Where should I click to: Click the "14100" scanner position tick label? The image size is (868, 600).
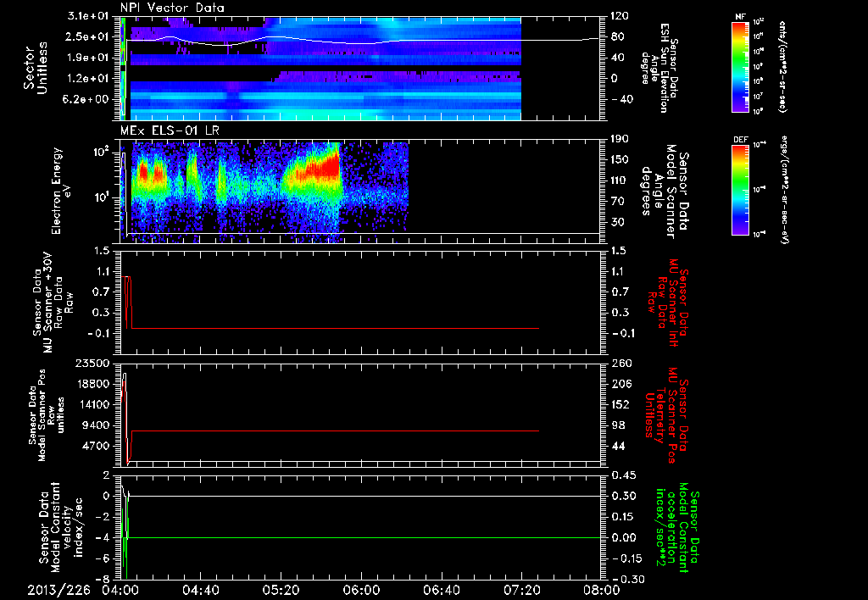pos(93,404)
